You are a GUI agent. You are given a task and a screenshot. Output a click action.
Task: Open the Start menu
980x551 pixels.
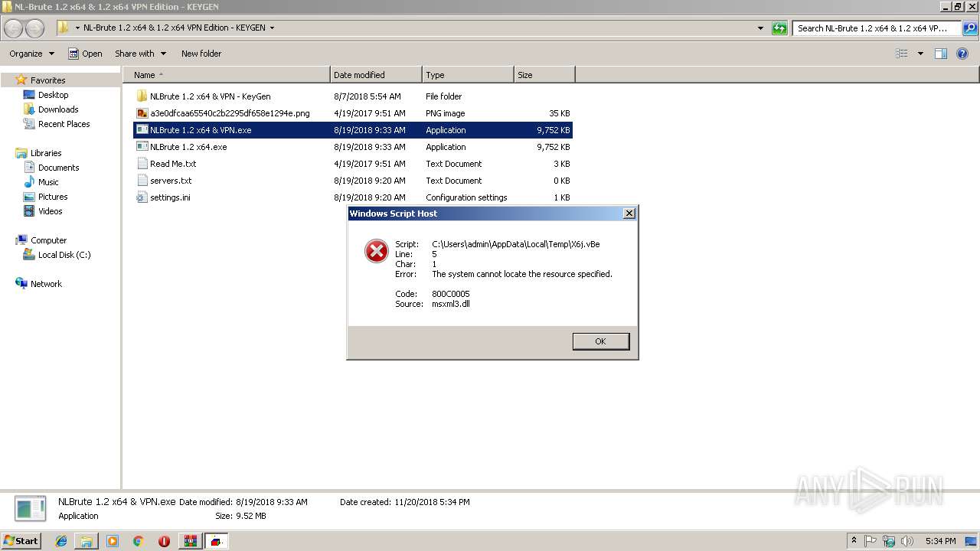(x=21, y=541)
